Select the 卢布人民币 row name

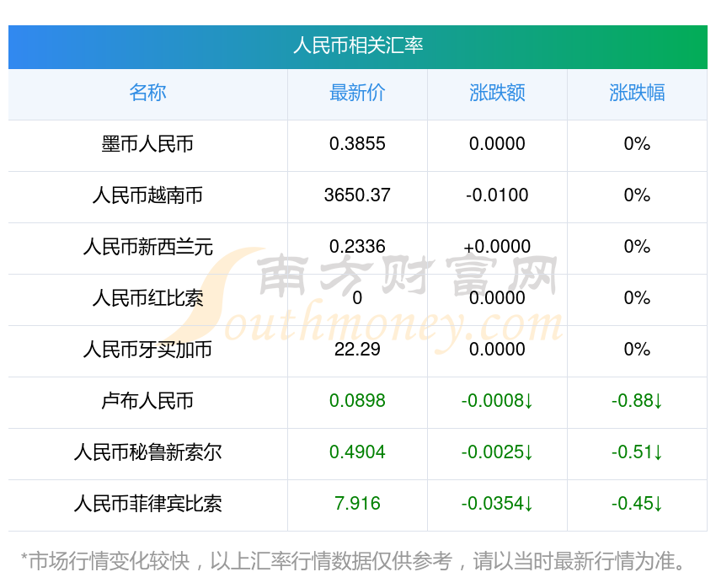[147, 401]
